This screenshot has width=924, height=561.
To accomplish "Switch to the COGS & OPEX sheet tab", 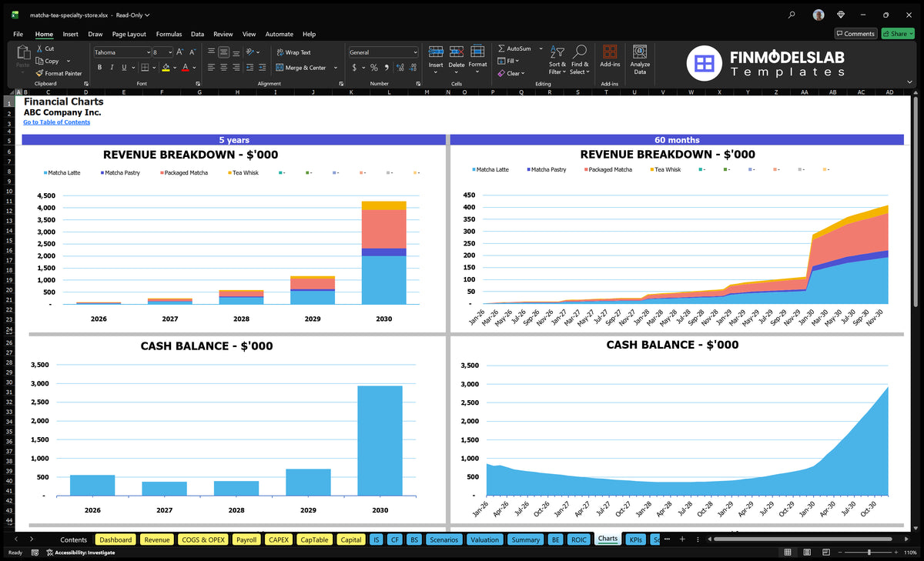I will [x=203, y=539].
